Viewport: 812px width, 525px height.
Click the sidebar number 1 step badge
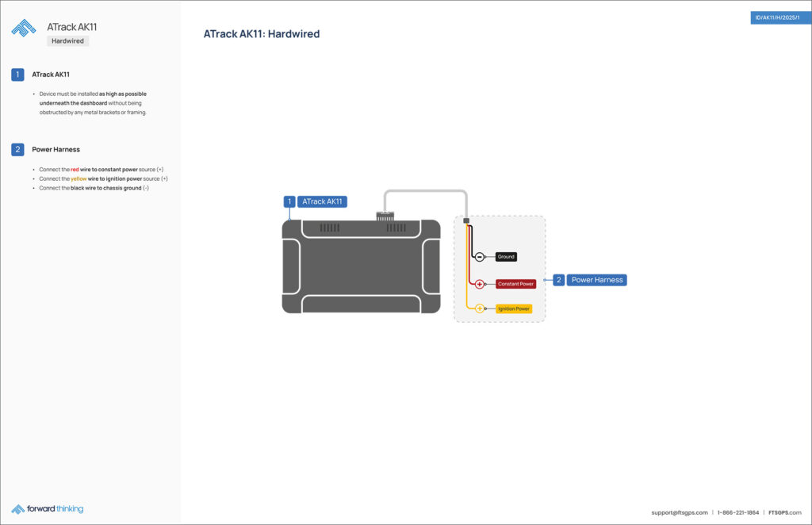17,75
